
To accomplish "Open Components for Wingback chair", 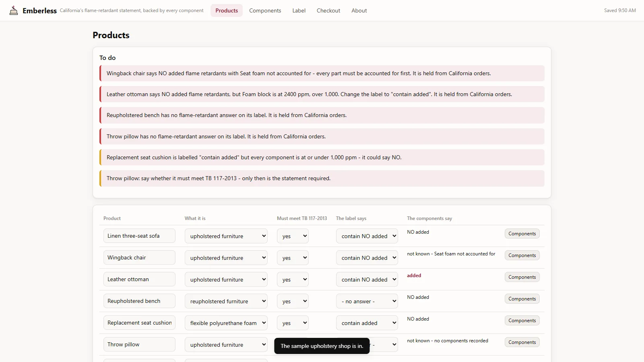I will 522,255.
